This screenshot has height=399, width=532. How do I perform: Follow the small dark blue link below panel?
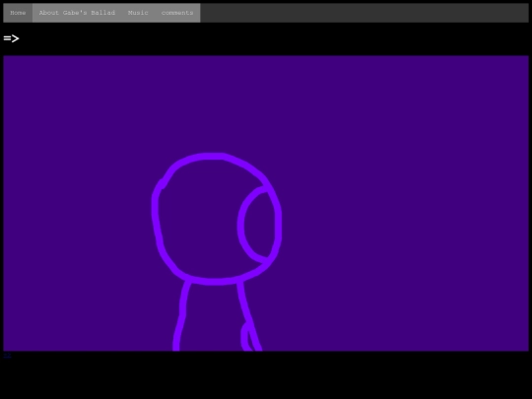point(8,356)
